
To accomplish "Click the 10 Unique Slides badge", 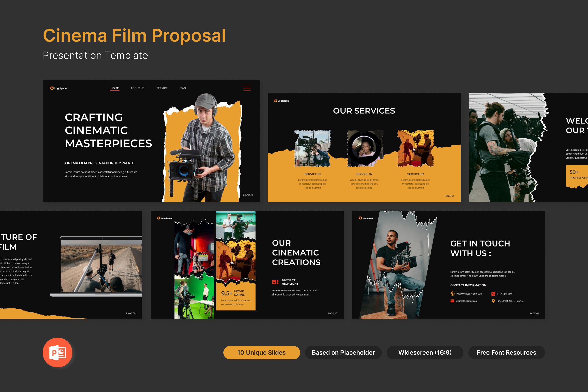I will tap(261, 352).
